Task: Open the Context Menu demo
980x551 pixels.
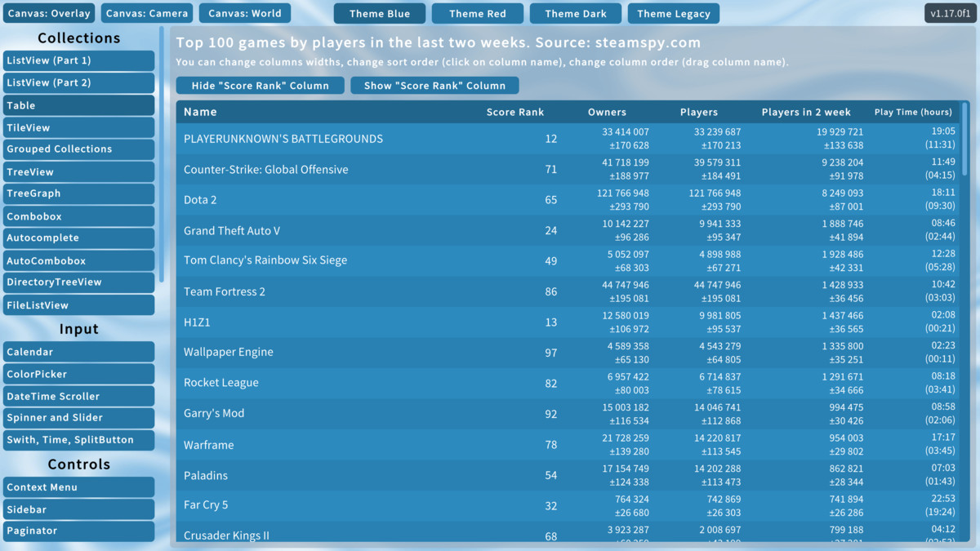Action: pos(78,487)
